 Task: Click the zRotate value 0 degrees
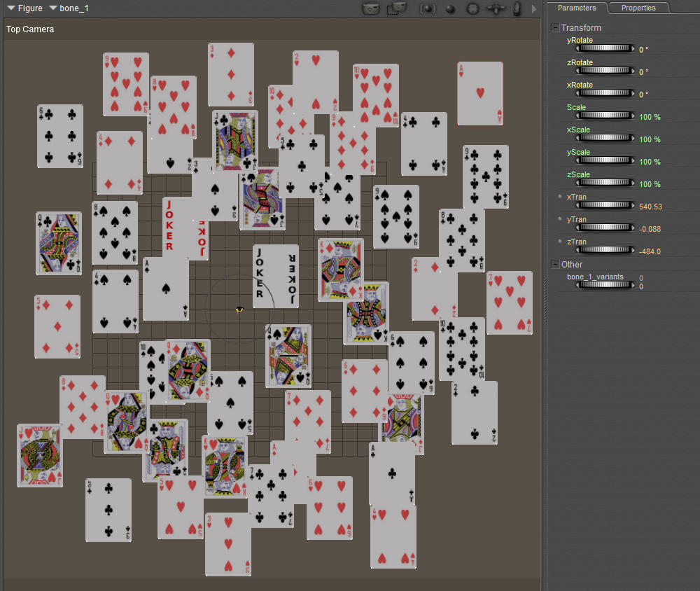click(643, 72)
